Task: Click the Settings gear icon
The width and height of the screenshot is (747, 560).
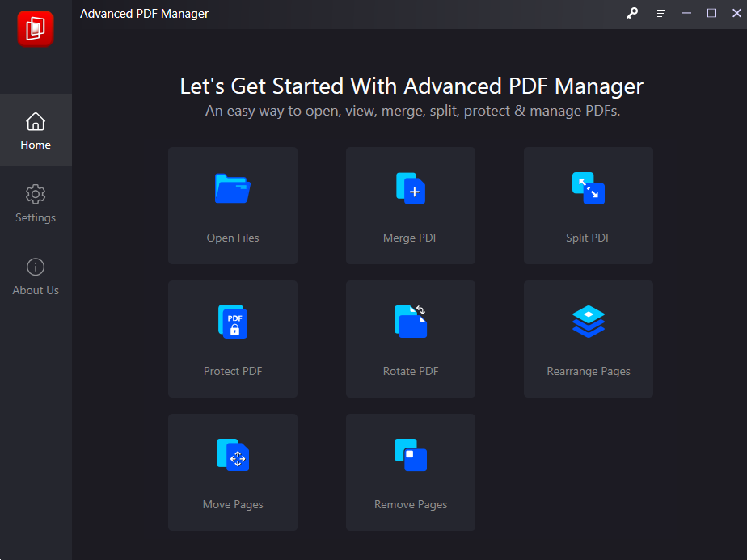Action: (36, 194)
